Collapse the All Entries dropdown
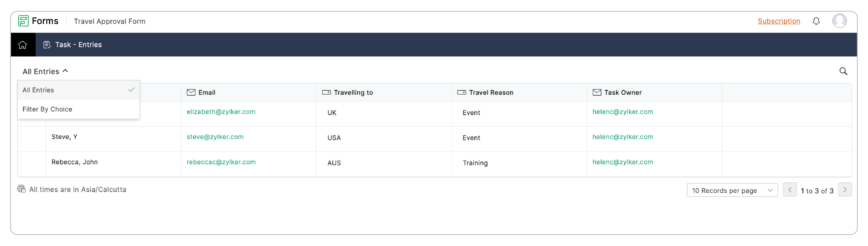This screenshot has width=868, height=246. pos(45,71)
